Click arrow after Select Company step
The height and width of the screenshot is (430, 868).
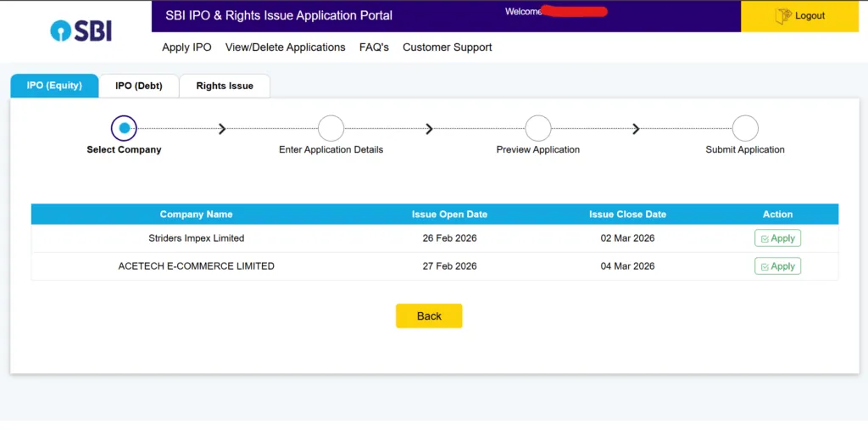coord(222,129)
